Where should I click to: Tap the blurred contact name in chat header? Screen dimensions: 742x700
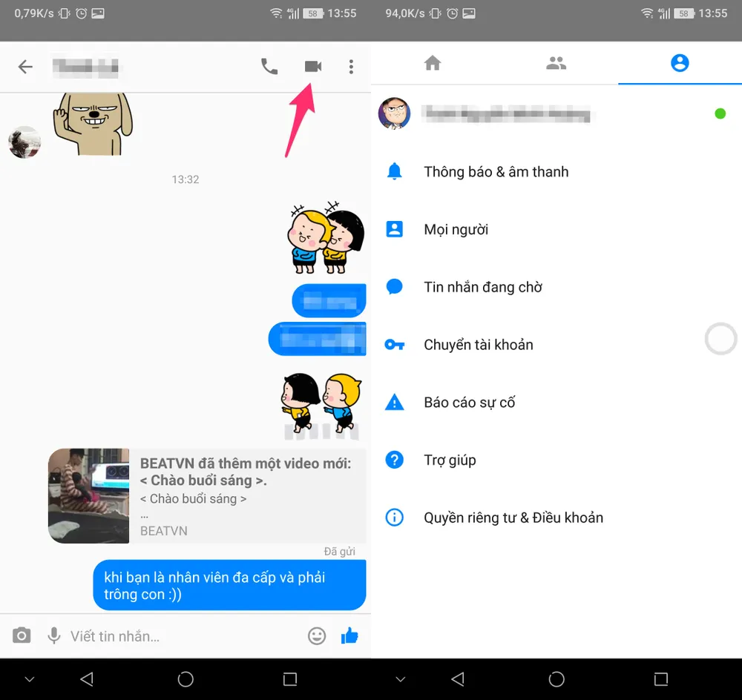tap(85, 67)
